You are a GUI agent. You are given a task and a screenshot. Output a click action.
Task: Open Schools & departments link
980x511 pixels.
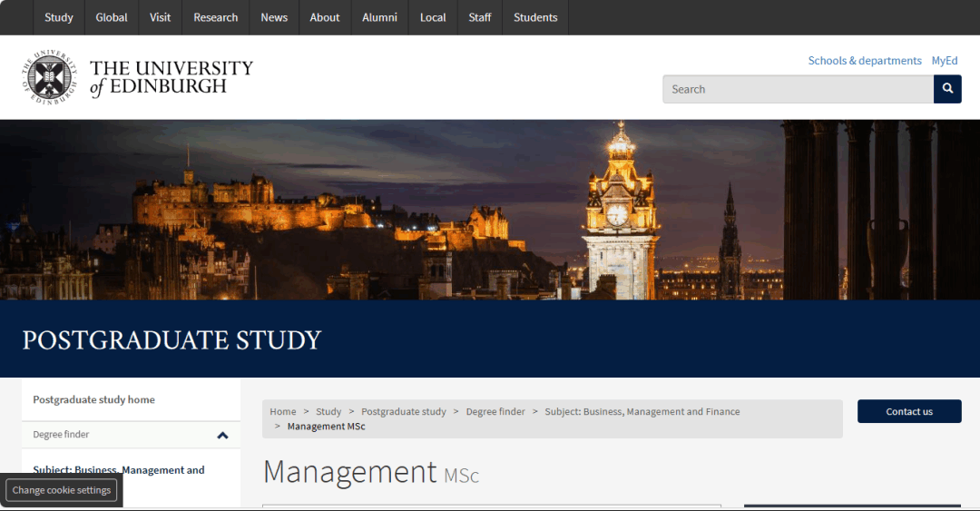[x=865, y=61]
